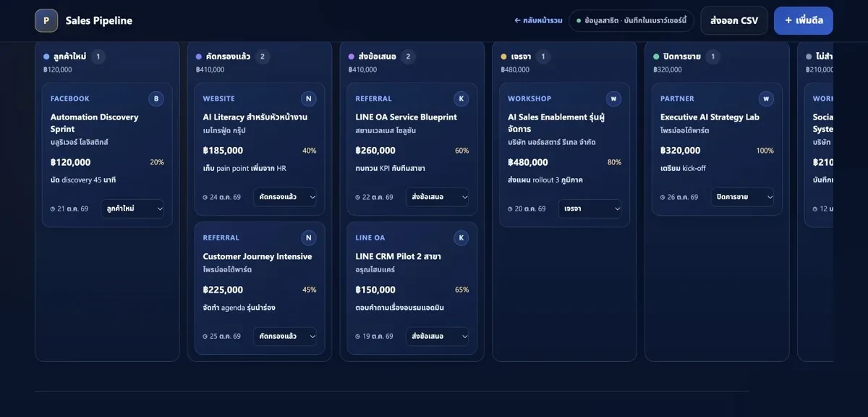Image resolution: width=868 pixels, height=417 pixels.
Task: Click the clock icon beside 21 ต.ค. 69
Action: tap(53, 208)
